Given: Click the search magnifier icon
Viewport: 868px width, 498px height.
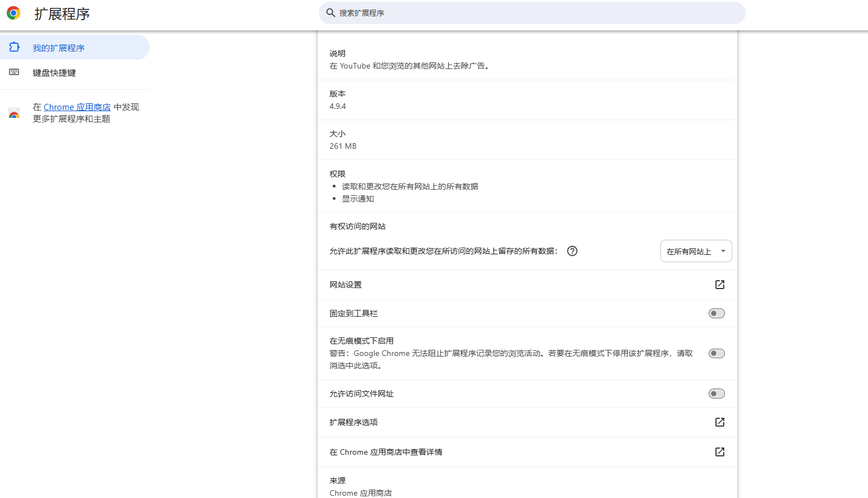Looking at the screenshot, I should (x=330, y=13).
